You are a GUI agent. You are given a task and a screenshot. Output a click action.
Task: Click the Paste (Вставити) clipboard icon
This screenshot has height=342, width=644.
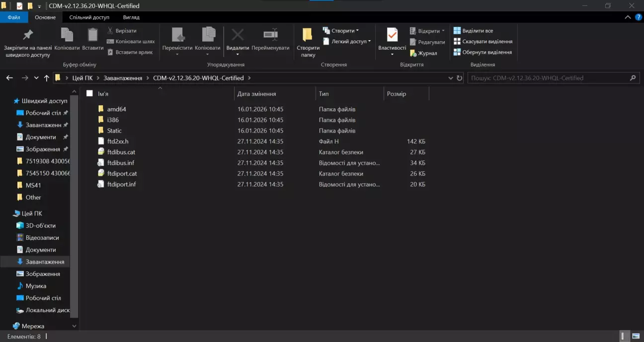tap(93, 35)
